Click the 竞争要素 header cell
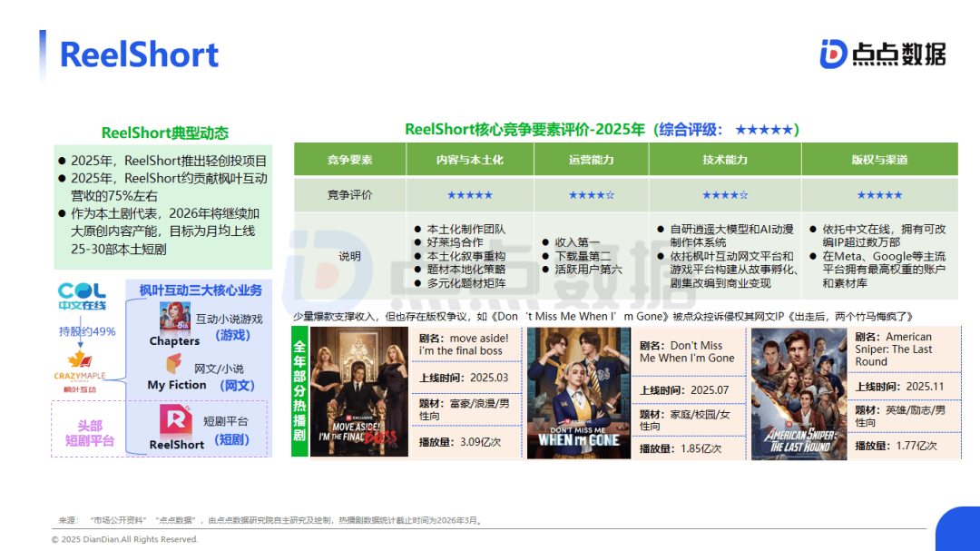The width and height of the screenshot is (980, 551). [x=349, y=160]
